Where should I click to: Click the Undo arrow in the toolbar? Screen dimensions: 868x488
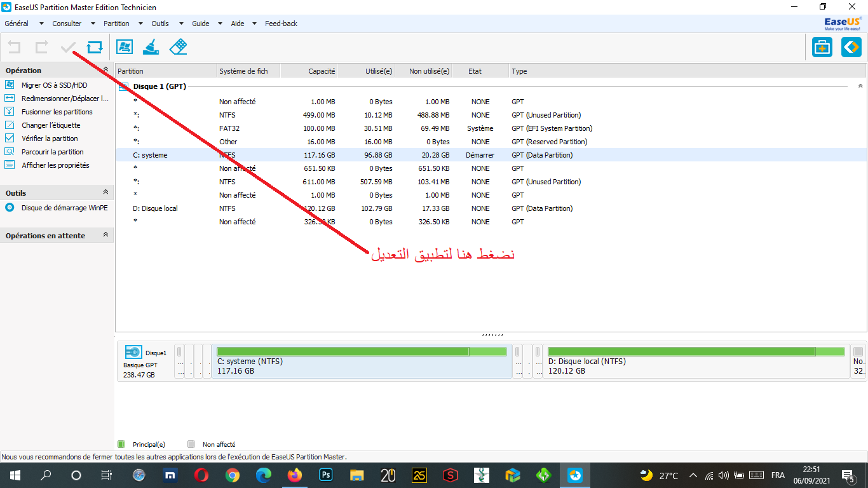tap(14, 47)
